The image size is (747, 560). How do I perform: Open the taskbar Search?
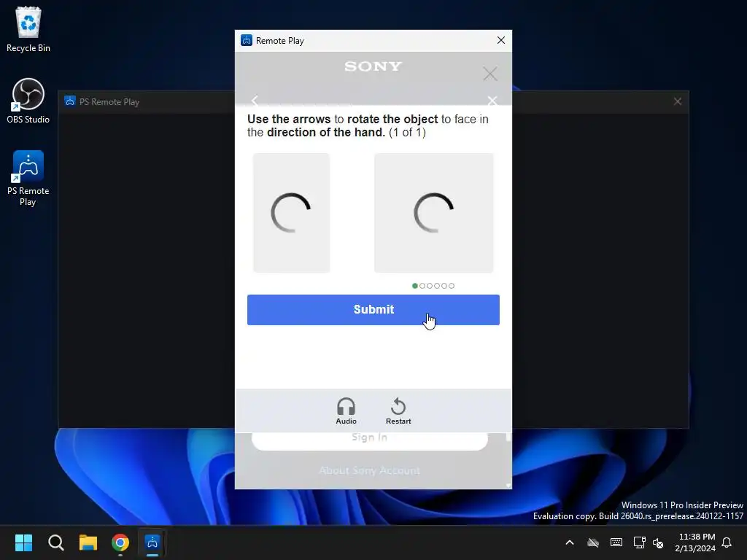pyautogui.click(x=55, y=542)
